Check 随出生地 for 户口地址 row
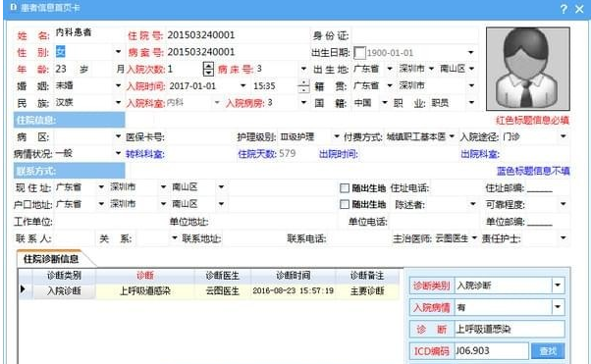Viewport: 591px width, 364px height. tap(345, 205)
